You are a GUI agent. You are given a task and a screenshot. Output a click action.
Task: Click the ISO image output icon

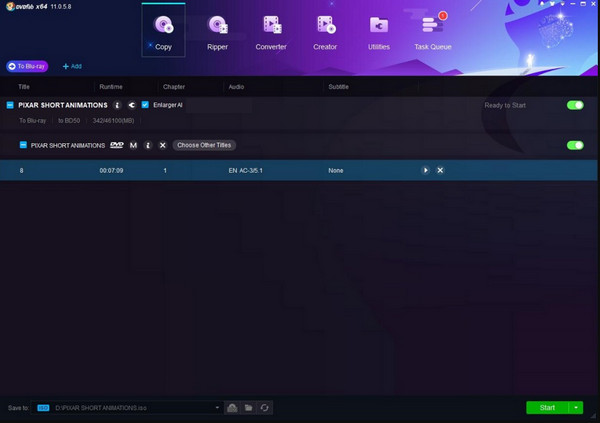(x=232, y=408)
